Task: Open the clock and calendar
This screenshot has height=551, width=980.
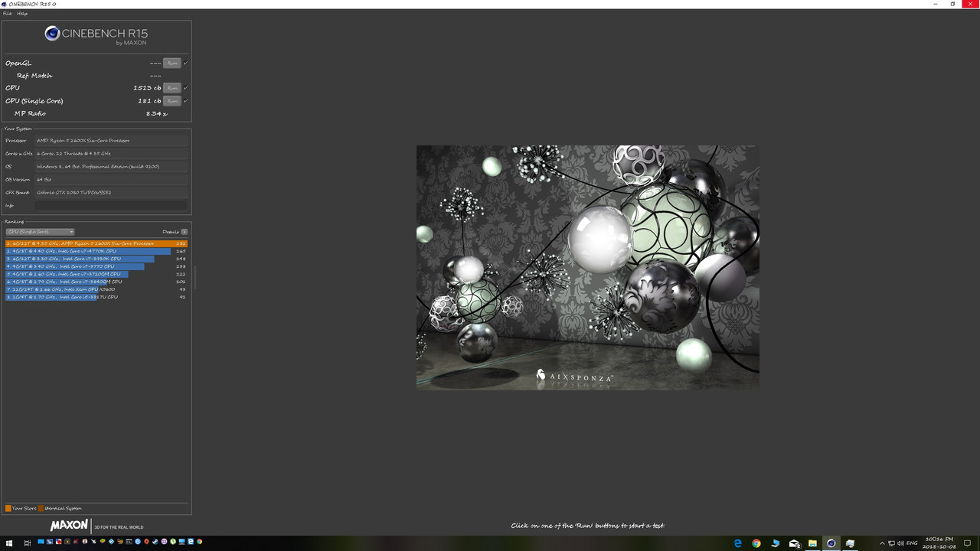Action: 939,543
